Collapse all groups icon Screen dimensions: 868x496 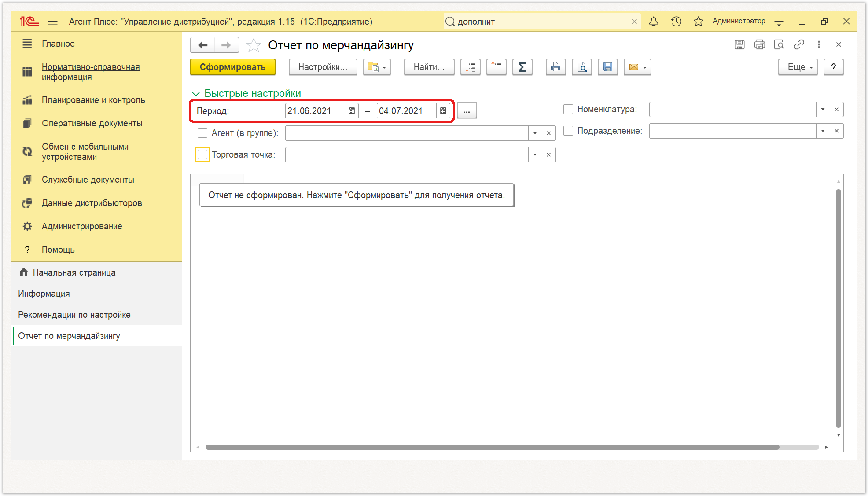click(x=497, y=67)
